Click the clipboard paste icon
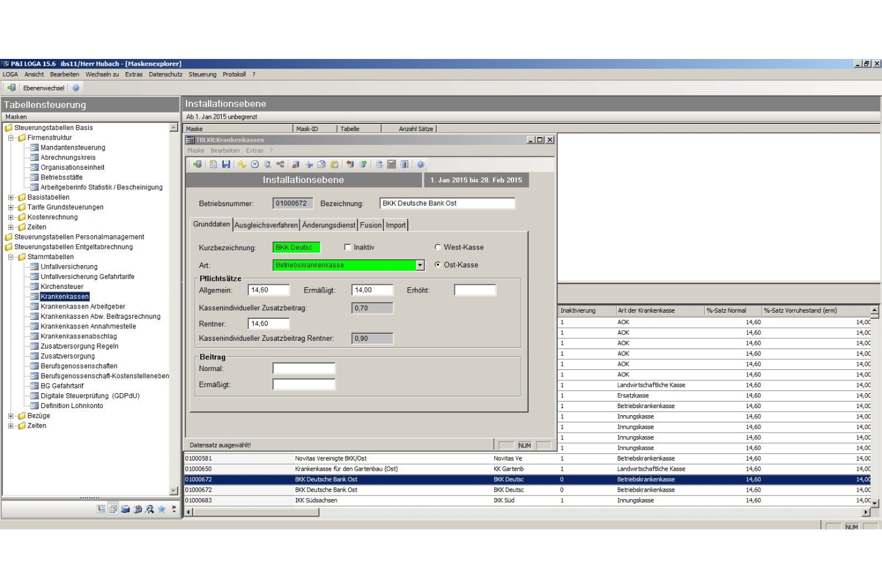Viewport: 882px width, 588px height. 334,164
